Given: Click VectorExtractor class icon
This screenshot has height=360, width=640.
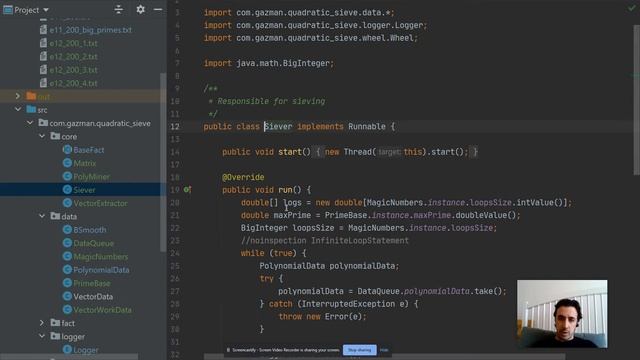Looking at the screenshot, I should pos(67,203).
